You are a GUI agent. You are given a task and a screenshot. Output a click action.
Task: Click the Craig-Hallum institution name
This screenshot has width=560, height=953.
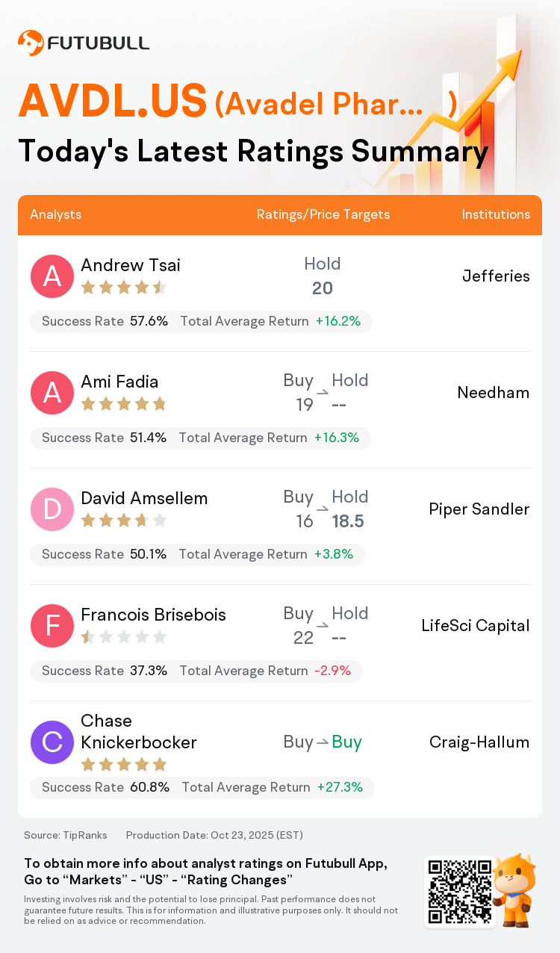pos(479,742)
